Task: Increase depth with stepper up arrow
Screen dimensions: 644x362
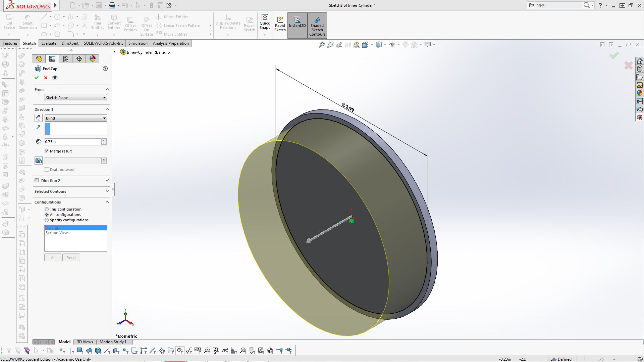Action: 104,140
